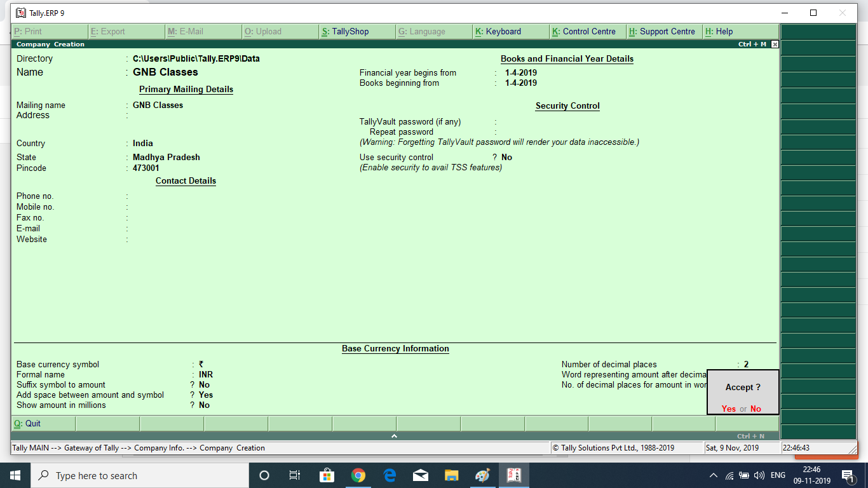Toggle Suffix symbol to amount value
The image size is (868, 488).
tap(204, 384)
